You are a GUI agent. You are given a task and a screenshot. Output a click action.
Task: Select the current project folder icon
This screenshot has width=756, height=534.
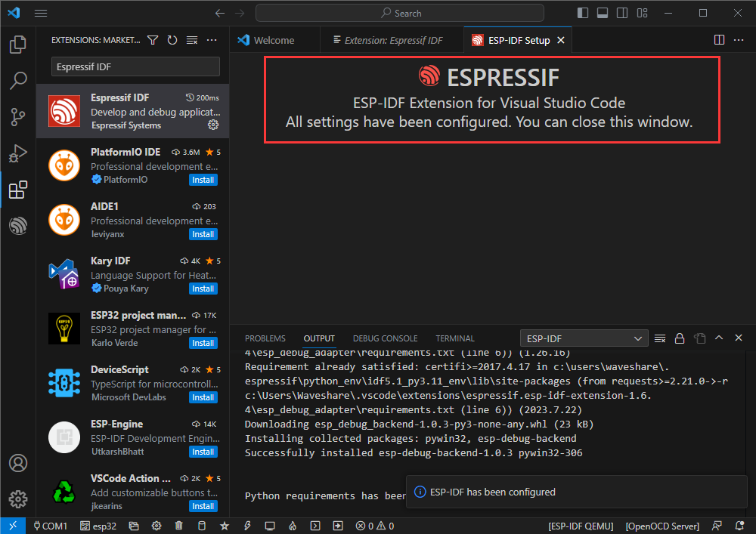pyautogui.click(x=134, y=526)
